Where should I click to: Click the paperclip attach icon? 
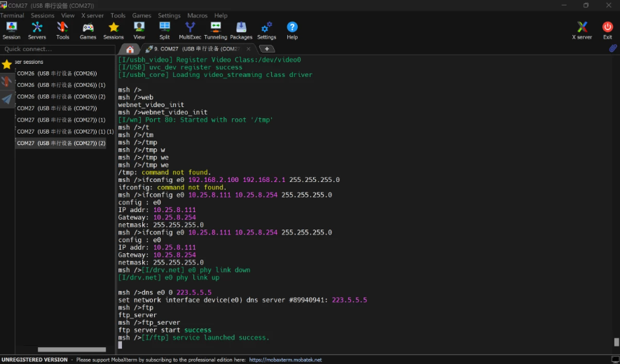(613, 48)
